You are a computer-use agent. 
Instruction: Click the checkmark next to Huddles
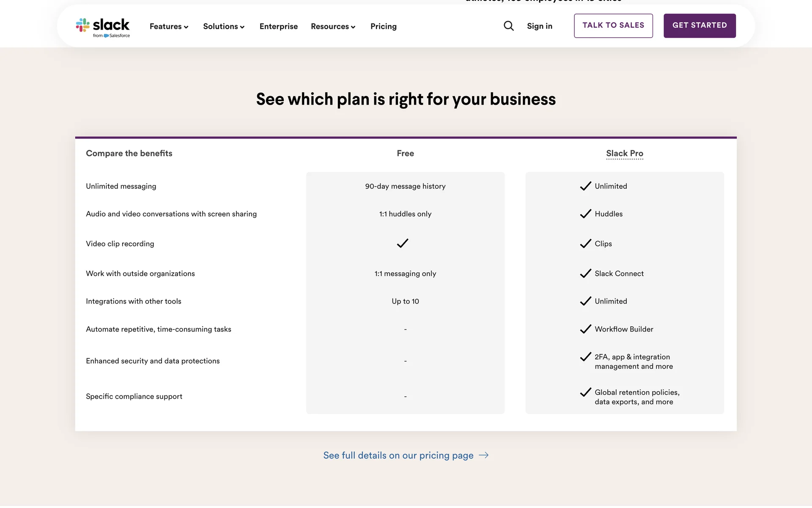(586, 214)
